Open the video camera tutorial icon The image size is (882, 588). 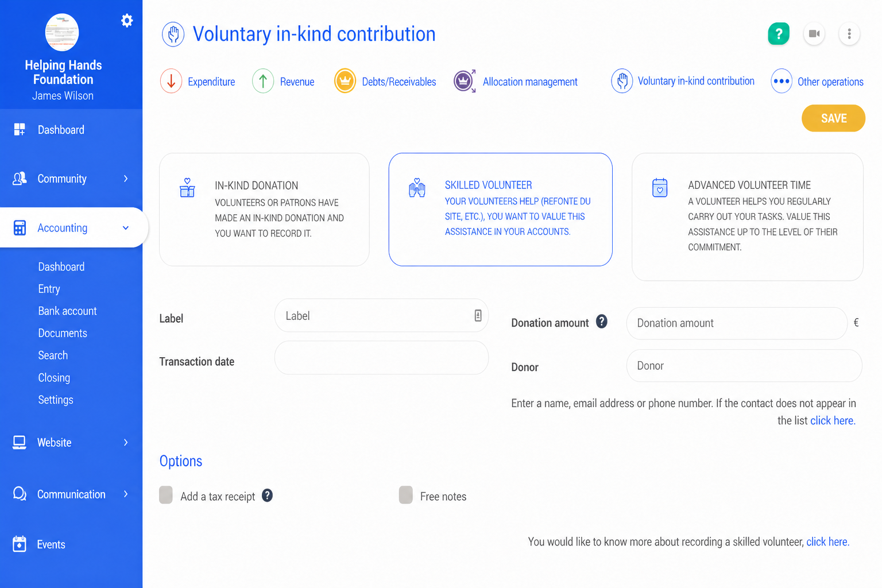[814, 34]
